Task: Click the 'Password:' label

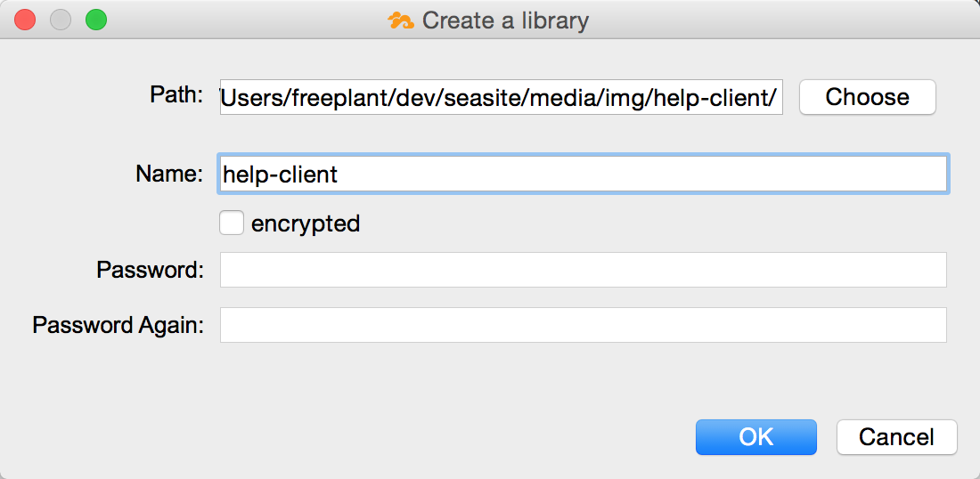Action: [x=151, y=270]
